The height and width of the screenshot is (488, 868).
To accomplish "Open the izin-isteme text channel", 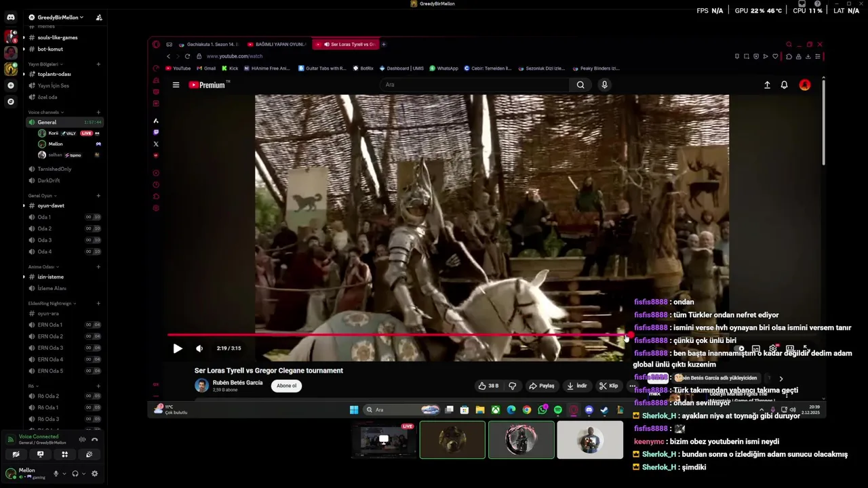I will [51, 277].
